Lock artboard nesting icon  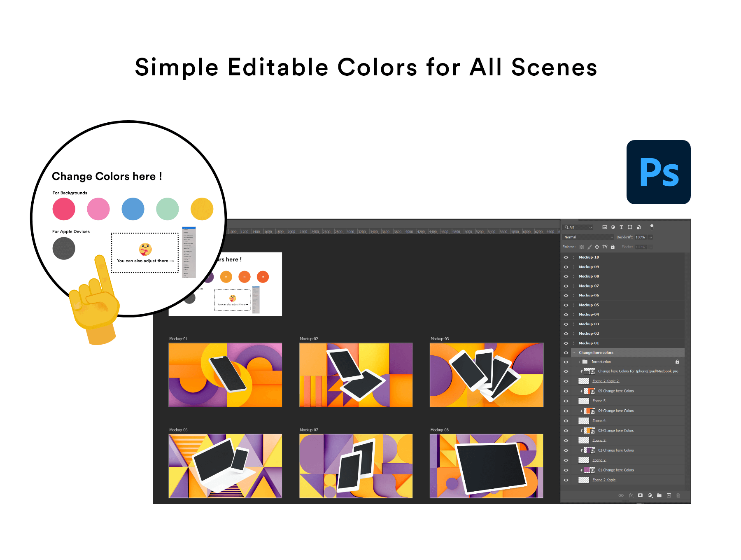coord(605,247)
